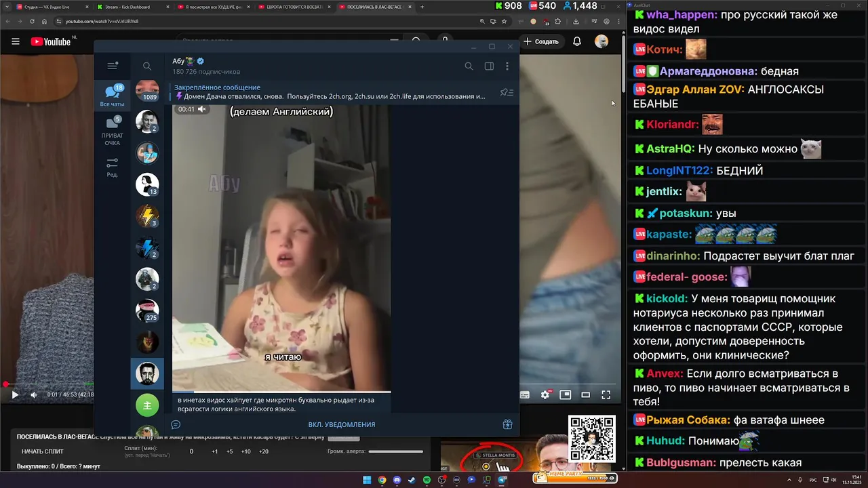Click YouTube 'Создать' button
868x488 pixels.
click(541, 41)
